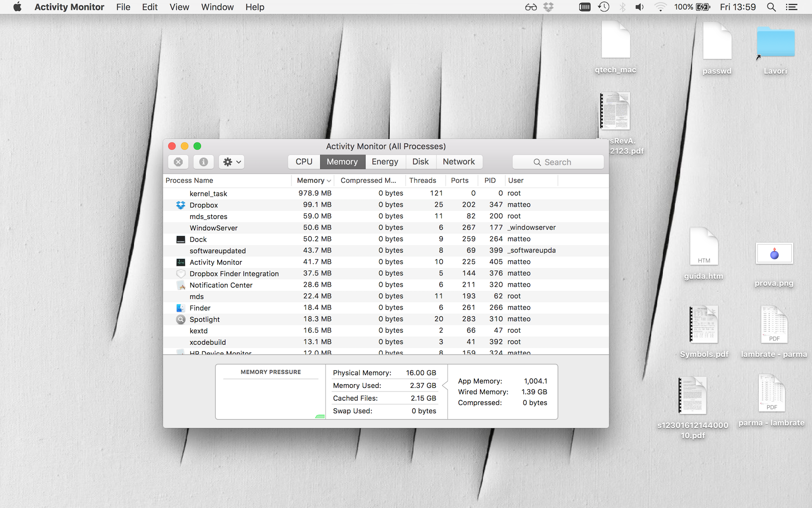
Task: Click the Finder process icon in list
Action: coord(181,308)
